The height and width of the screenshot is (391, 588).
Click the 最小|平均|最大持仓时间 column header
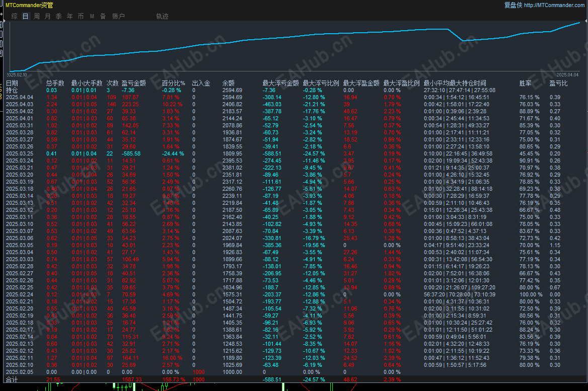[455, 83]
